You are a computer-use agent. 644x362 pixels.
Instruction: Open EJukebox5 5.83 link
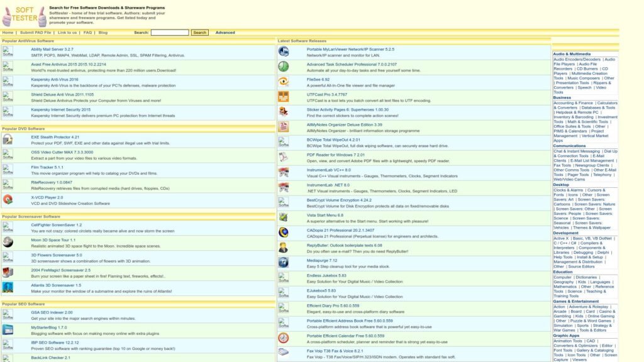pos(321,290)
